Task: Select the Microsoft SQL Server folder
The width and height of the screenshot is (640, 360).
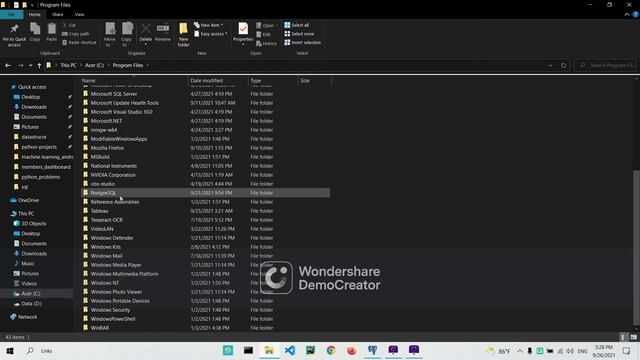Action: pyautogui.click(x=206, y=94)
